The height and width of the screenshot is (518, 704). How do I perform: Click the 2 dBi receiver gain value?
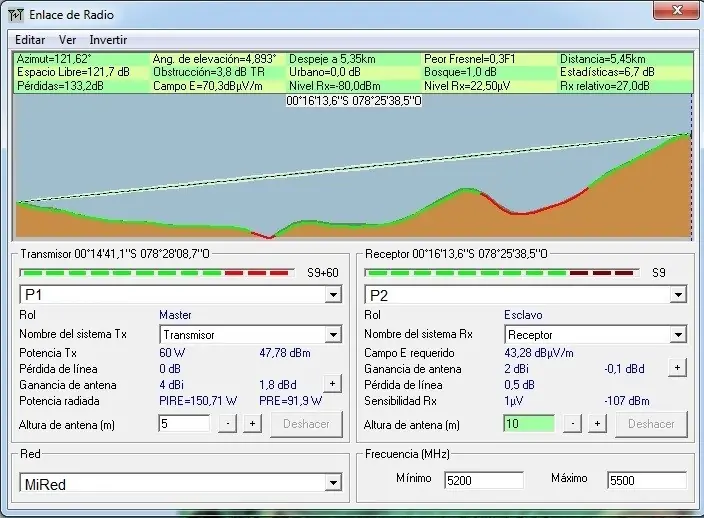[516, 369]
